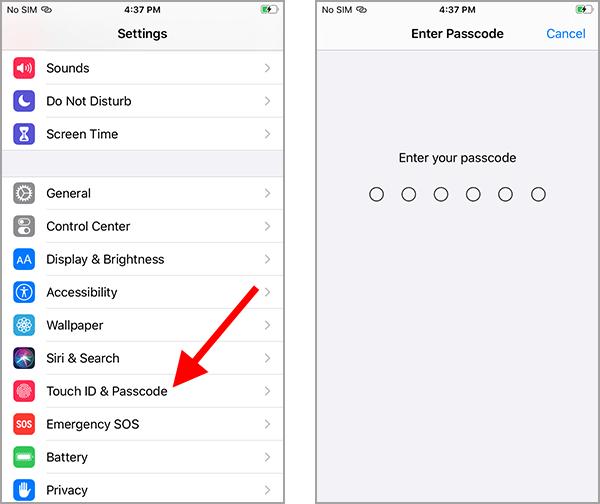This screenshot has height=504, width=600.
Task: Tap the Display & Brightness AA icon
Action: point(24,259)
